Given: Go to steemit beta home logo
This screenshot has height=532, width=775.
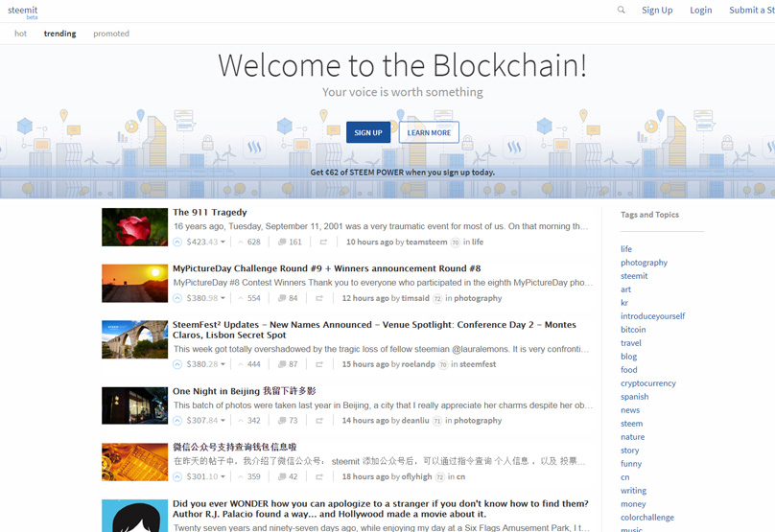Looking at the screenshot, I should click(x=23, y=12).
